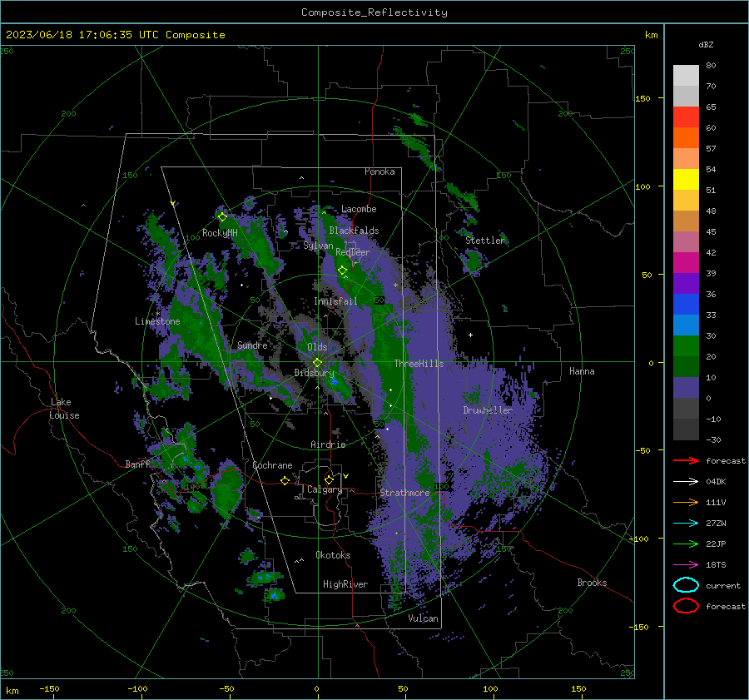Click the radar-center diamond marker above Didsbury

317,363
